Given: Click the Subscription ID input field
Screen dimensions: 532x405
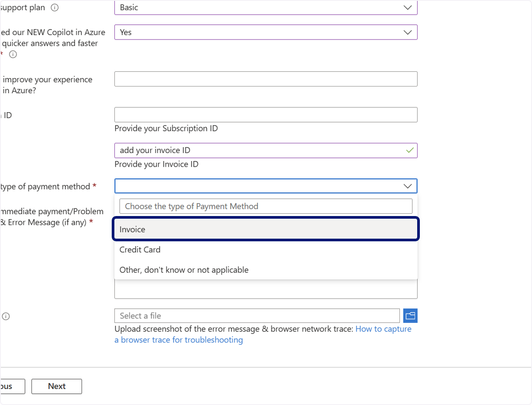Looking at the screenshot, I should 266,115.
